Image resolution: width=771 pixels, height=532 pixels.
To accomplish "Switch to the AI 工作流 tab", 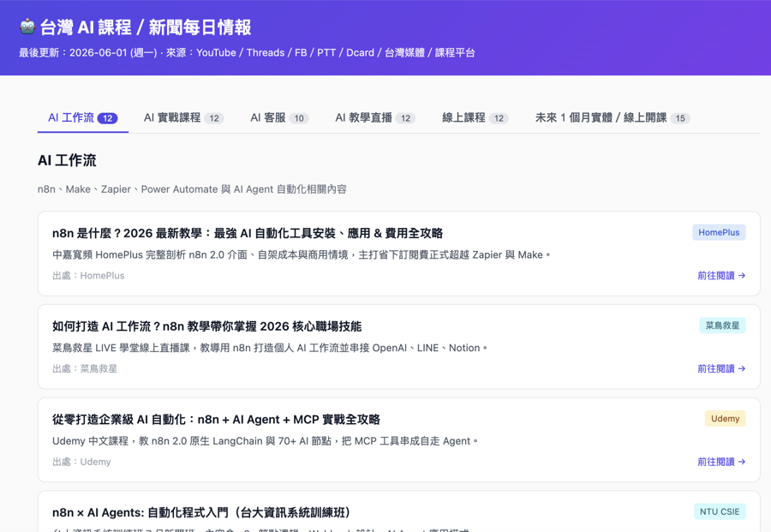I will (82, 118).
